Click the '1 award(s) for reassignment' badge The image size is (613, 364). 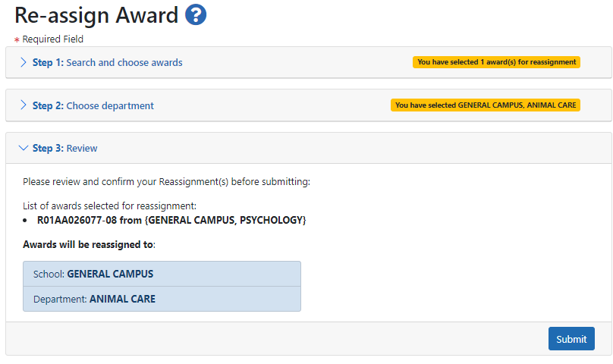pyautogui.click(x=496, y=62)
